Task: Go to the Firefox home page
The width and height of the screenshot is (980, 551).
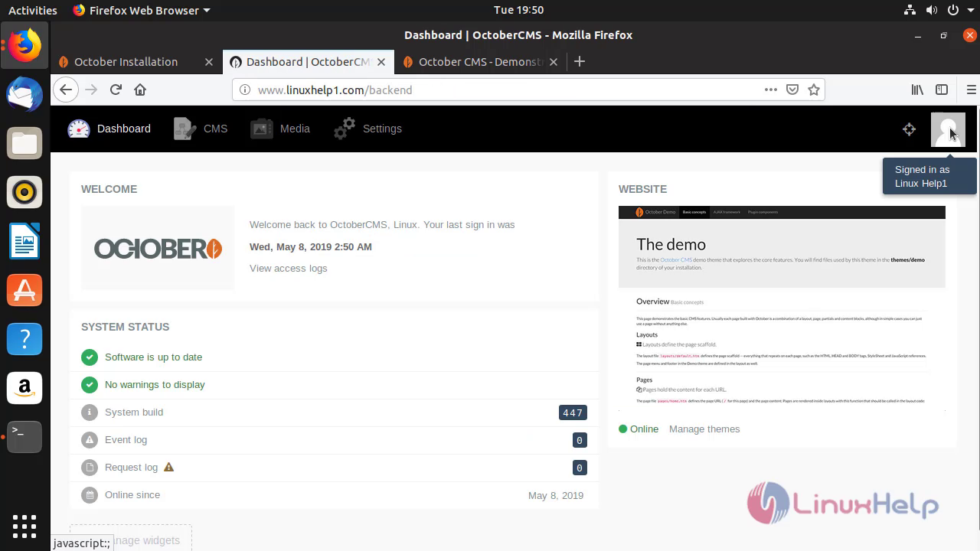Action: [x=140, y=90]
